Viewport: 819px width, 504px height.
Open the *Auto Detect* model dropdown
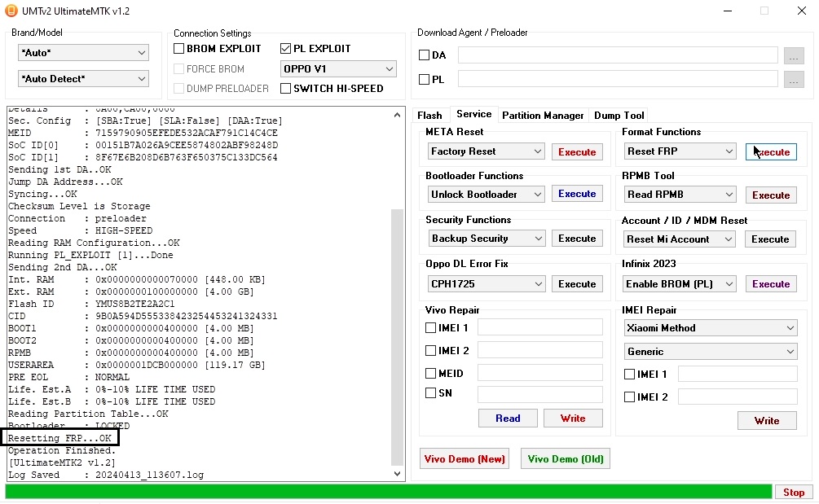(x=83, y=79)
